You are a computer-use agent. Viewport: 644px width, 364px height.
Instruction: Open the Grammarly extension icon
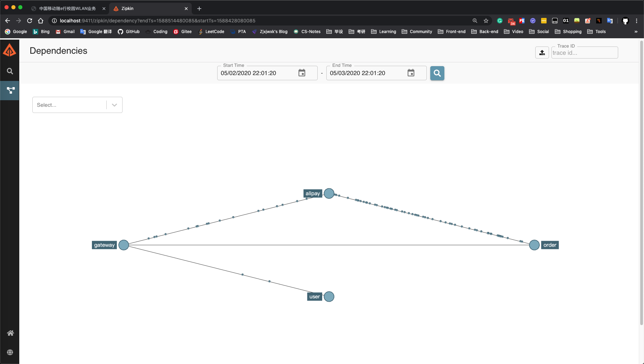pos(500,21)
